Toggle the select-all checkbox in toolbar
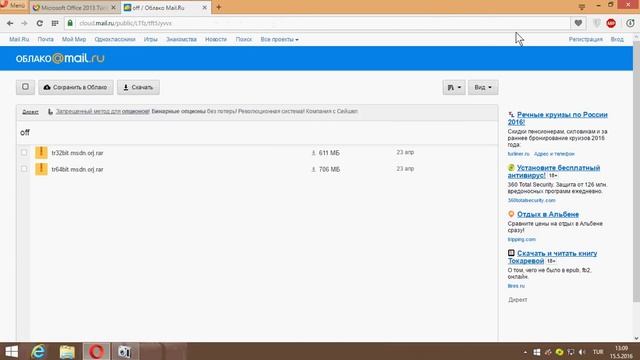The width and height of the screenshot is (640, 360). click(25, 87)
